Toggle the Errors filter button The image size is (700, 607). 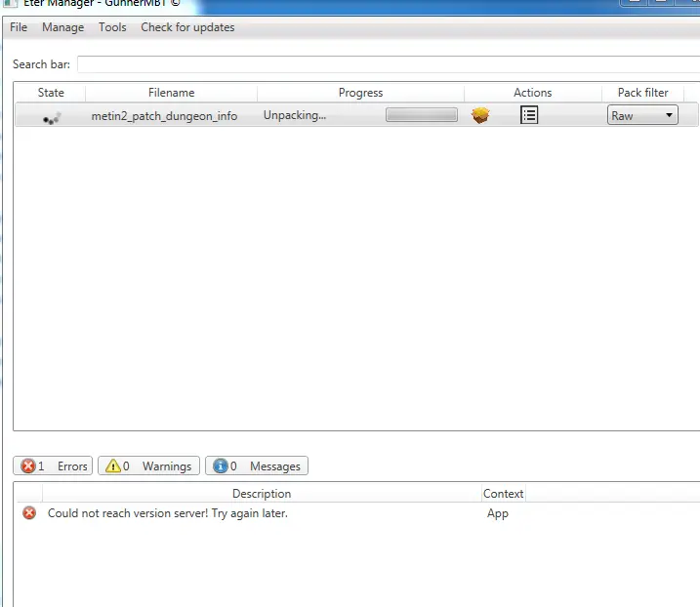[x=54, y=466]
